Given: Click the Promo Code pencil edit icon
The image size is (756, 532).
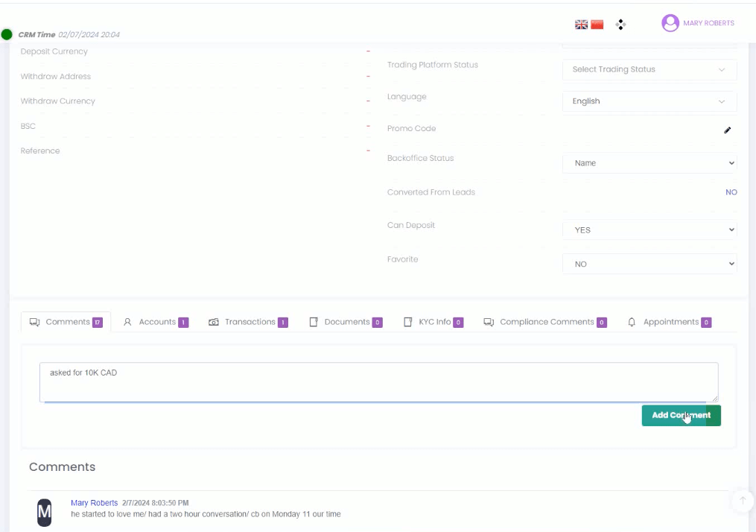Looking at the screenshot, I should coord(728,130).
